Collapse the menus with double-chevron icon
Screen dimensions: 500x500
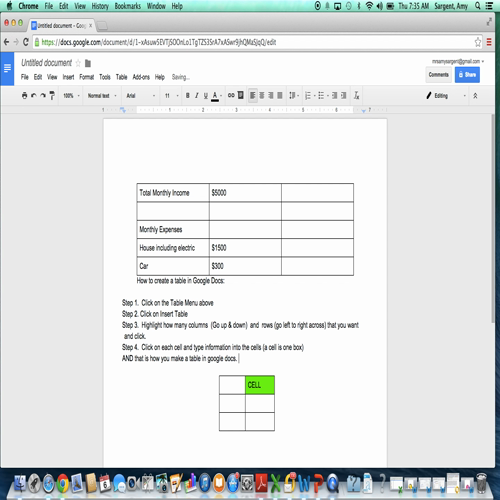[475, 96]
